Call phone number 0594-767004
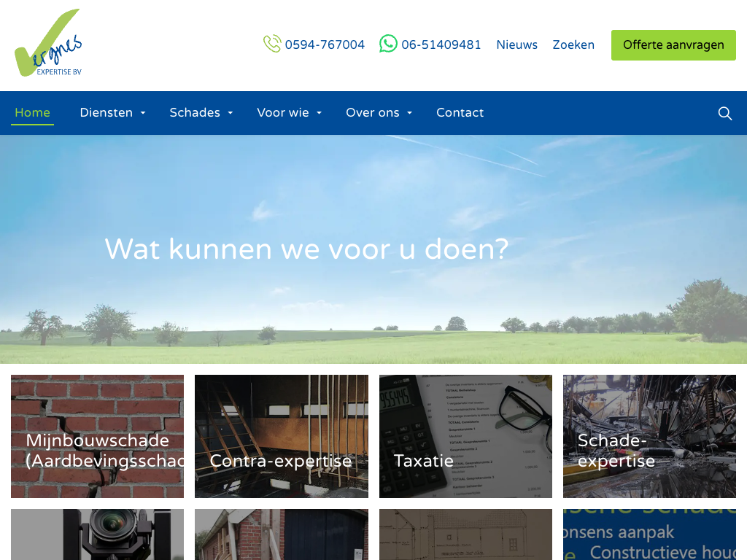Viewport: 747px width, 560px height. (325, 44)
